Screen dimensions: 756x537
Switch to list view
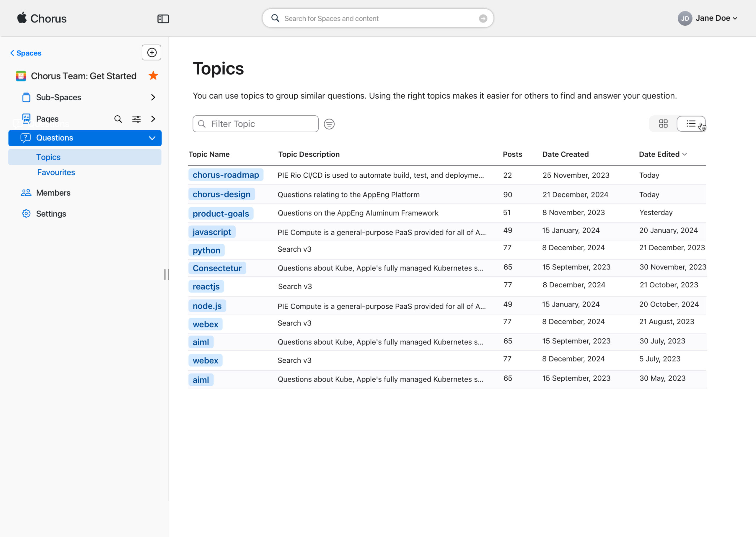click(x=691, y=124)
